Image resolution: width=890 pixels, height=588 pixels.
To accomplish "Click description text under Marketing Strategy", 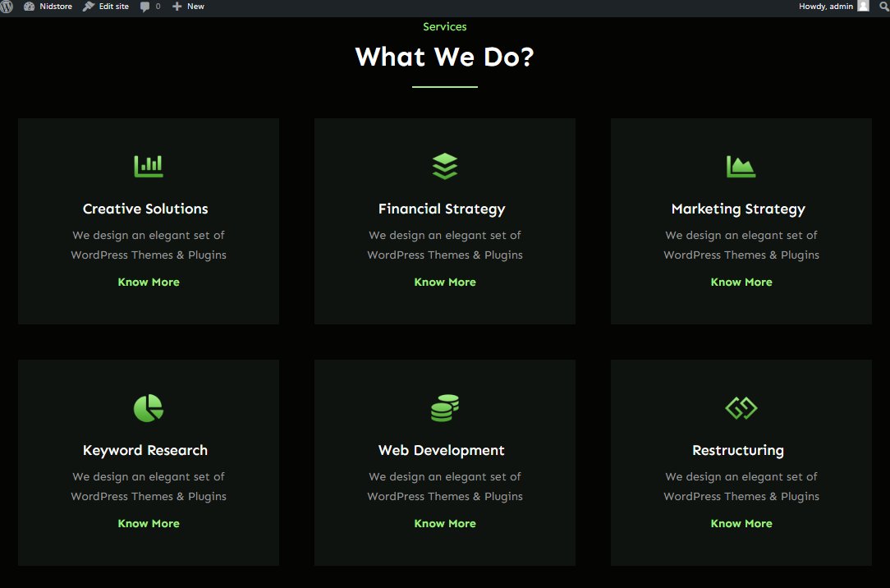I will [741, 246].
